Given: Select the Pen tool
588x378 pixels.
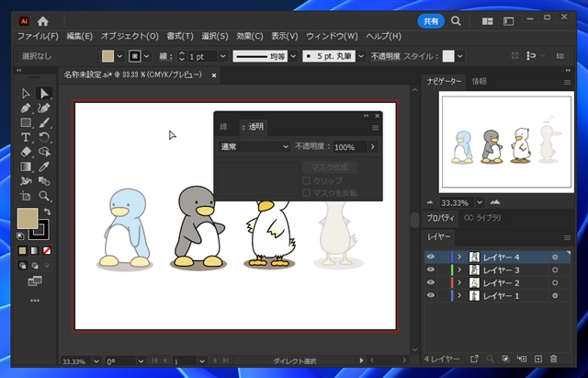Looking at the screenshot, I should [x=26, y=109].
